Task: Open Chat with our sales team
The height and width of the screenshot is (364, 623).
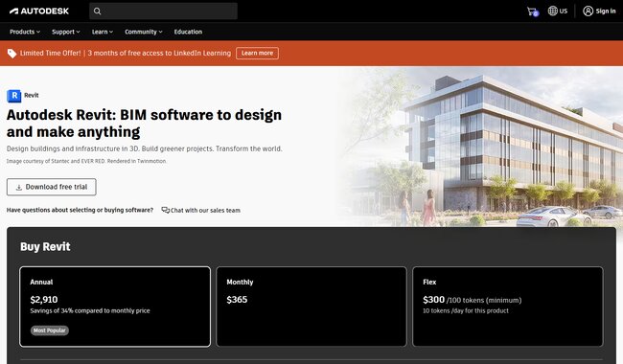Action: click(x=200, y=210)
